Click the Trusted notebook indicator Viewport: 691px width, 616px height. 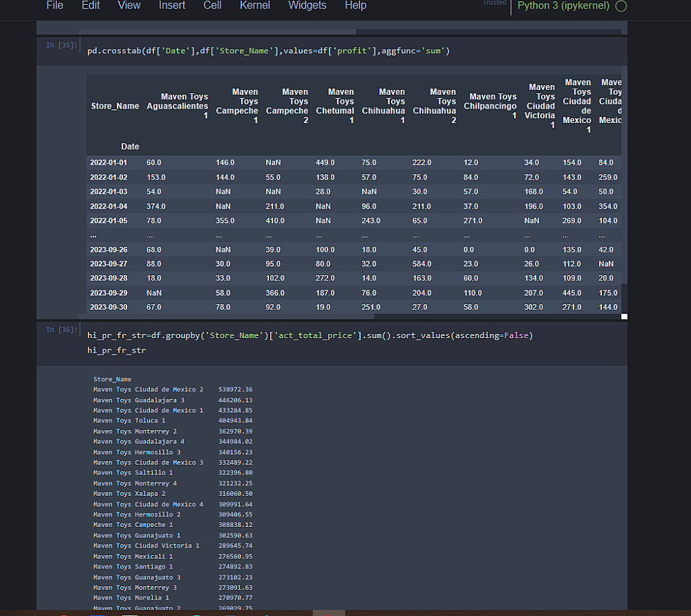[495, 3]
